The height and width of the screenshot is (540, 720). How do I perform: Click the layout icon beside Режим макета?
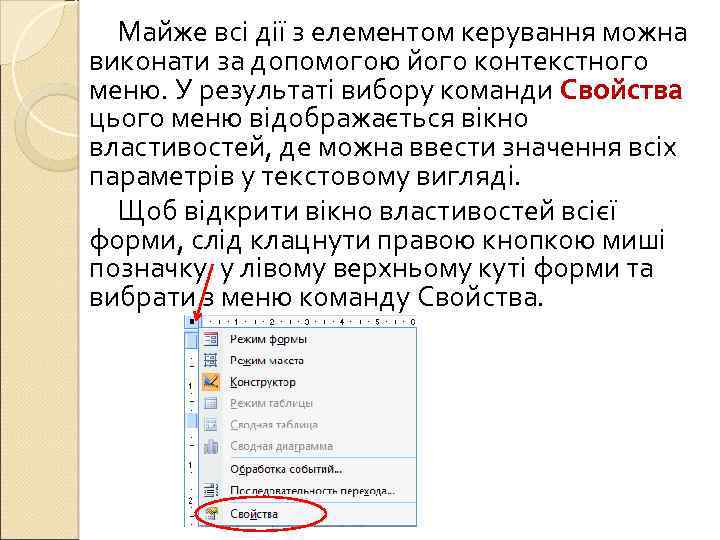(211, 360)
